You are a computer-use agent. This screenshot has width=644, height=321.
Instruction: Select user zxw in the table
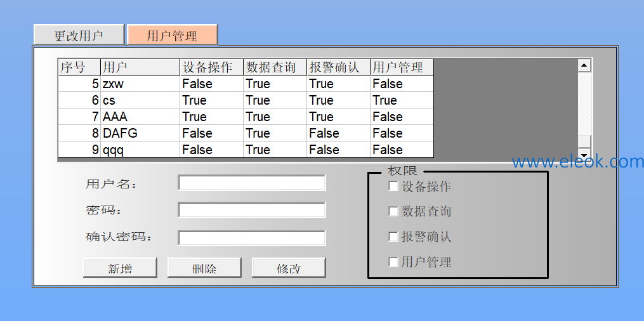pyautogui.click(x=140, y=84)
